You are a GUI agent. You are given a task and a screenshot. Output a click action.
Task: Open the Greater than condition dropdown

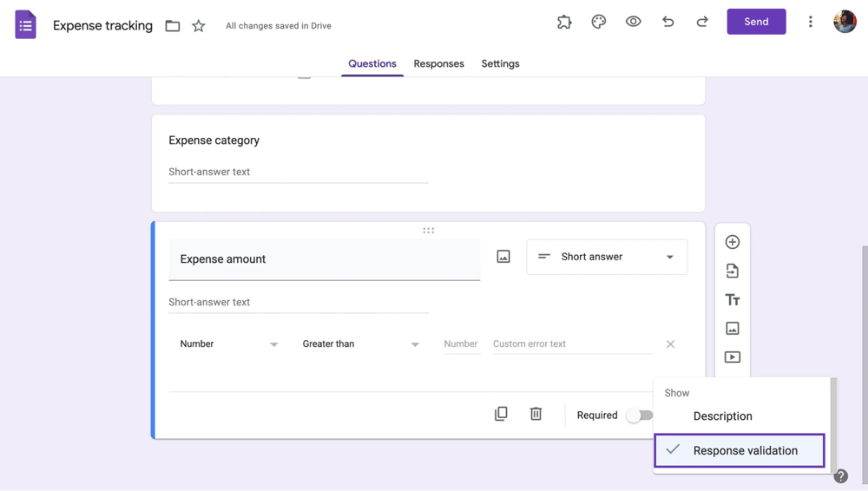click(x=360, y=344)
